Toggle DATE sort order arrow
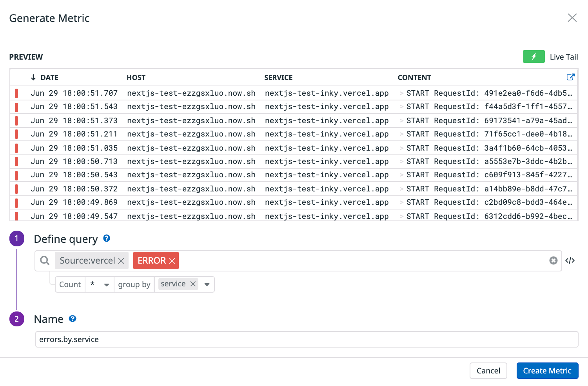The image size is (588, 386). tap(33, 77)
